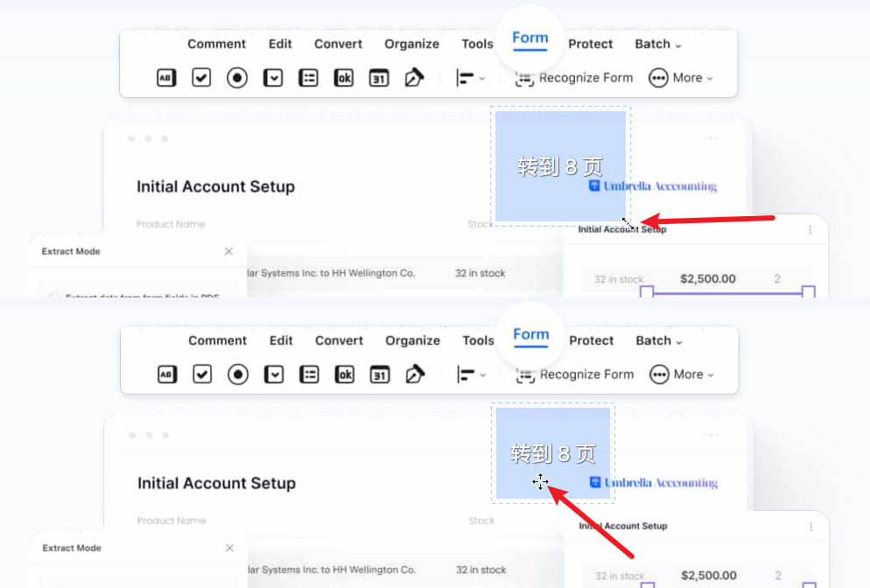Click Recognize Form in lower toolbar
The height and width of the screenshot is (588, 870).
[575, 374]
